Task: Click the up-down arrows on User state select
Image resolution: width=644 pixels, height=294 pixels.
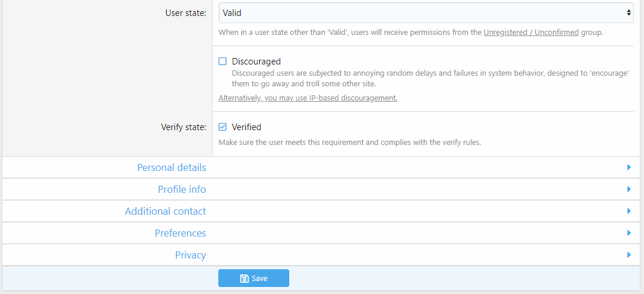Action: point(628,12)
